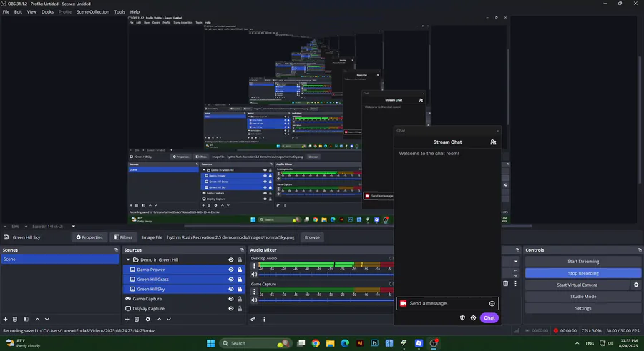Adjust Game Capture audio volume slider
This screenshot has height=351, width=644.
pyautogui.click(x=326, y=300)
